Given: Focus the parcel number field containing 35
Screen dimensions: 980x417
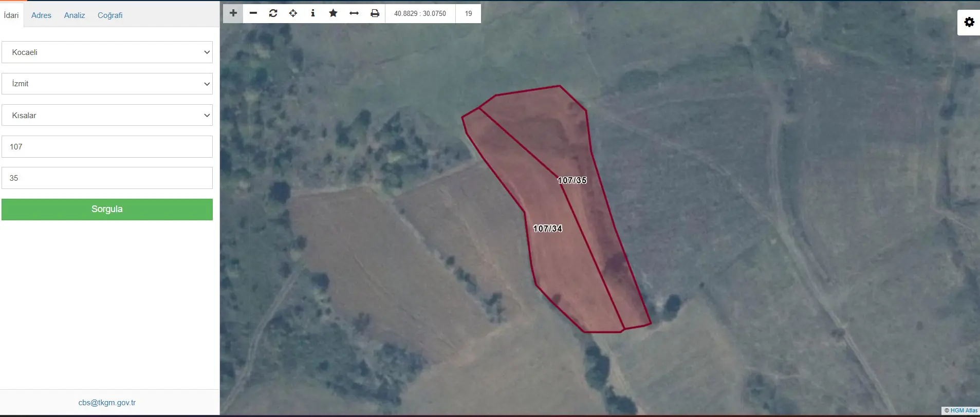Looking at the screenshot, I should tap(107, 178).
